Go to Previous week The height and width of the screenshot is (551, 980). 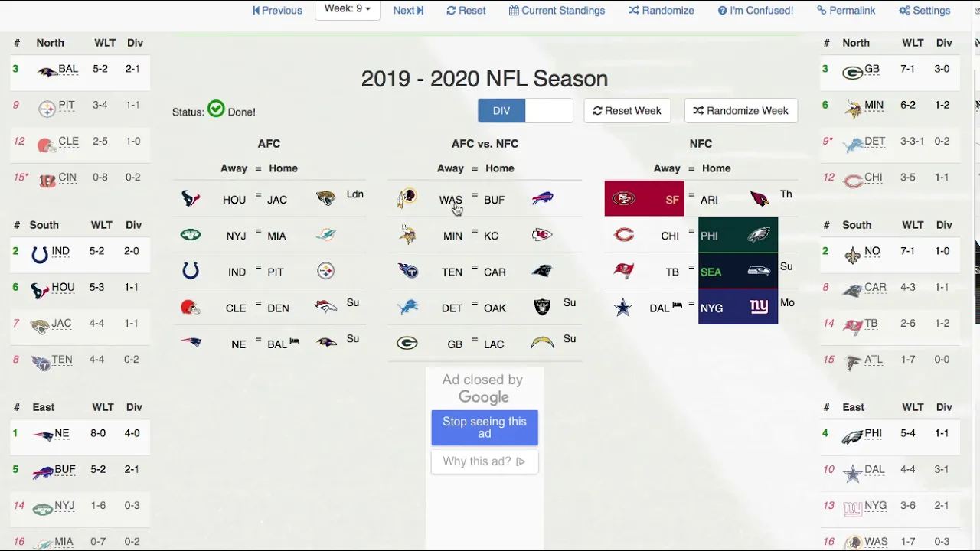[277, 11]
